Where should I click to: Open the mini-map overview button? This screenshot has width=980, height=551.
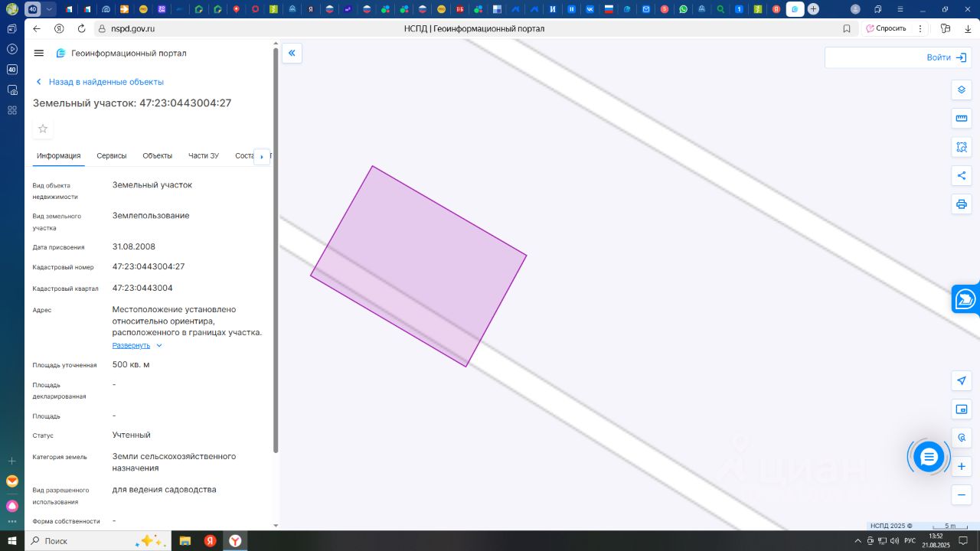click(962, 409)
